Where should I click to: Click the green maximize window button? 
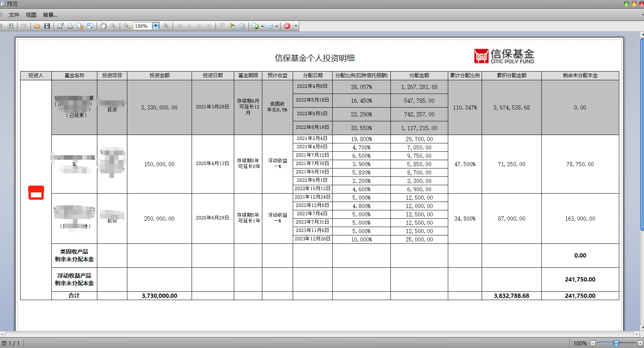click(627, 4)
